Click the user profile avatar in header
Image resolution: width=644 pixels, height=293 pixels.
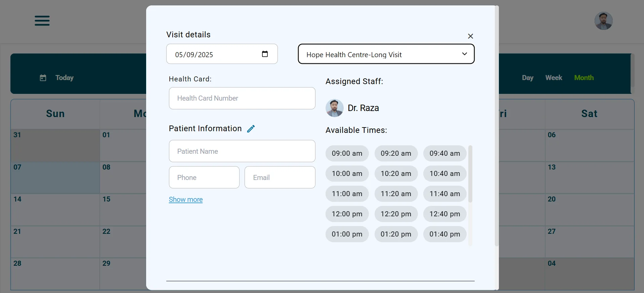click(603, 21)
